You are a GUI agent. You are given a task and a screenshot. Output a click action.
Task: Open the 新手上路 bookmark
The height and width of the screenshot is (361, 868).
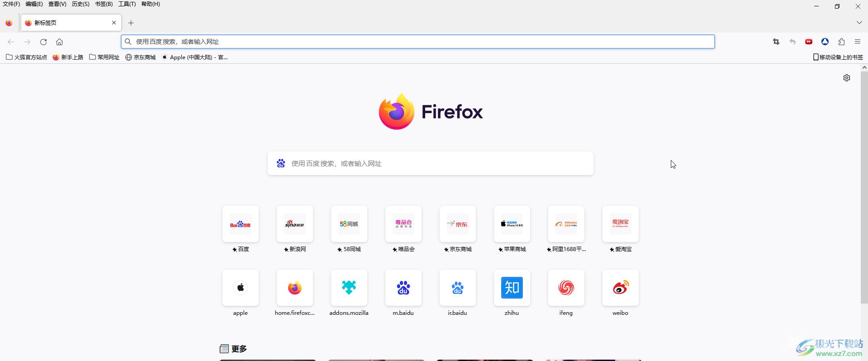coord(68,57)
